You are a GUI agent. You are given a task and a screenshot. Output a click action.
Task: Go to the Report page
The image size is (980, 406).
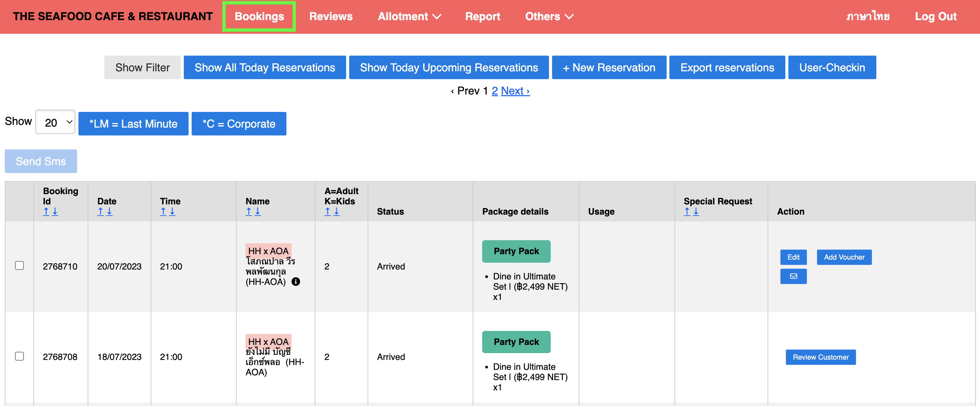pos(482,16)
